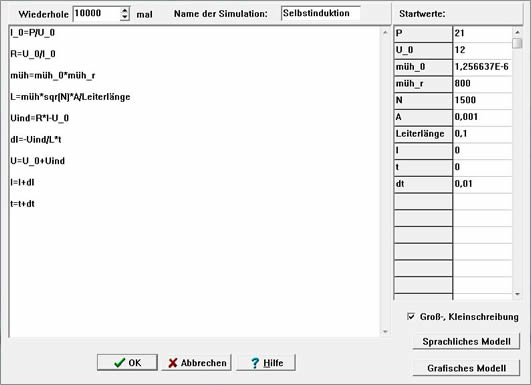Click the first empty name cell below dt
Screen dimensions: 531x385
click(423, 201)
